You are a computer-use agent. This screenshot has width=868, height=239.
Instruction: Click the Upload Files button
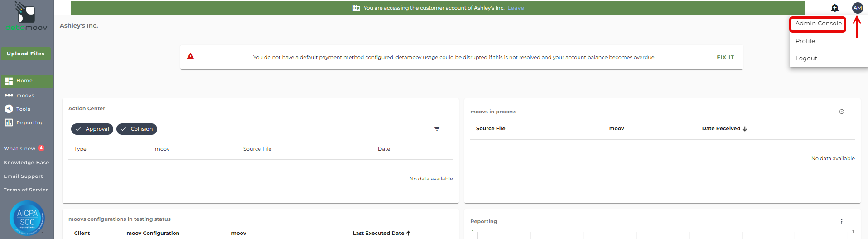coord(26,54)
